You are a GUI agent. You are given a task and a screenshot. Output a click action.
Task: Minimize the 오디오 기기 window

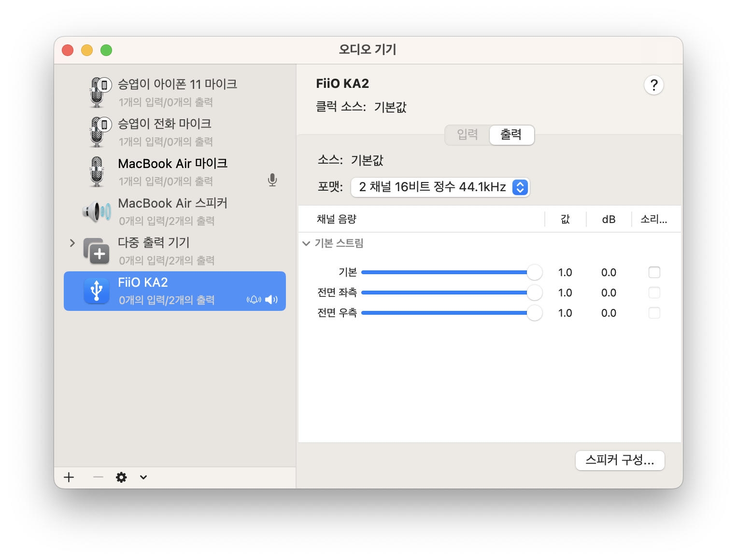[x=87, y=50]
